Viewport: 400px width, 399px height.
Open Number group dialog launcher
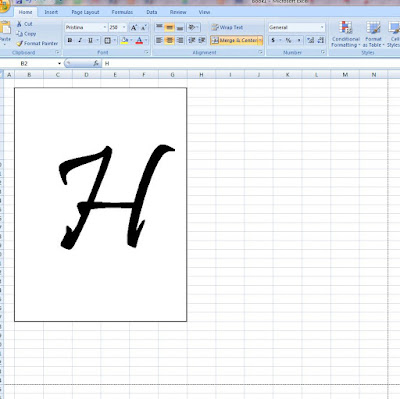pos(323,52)
